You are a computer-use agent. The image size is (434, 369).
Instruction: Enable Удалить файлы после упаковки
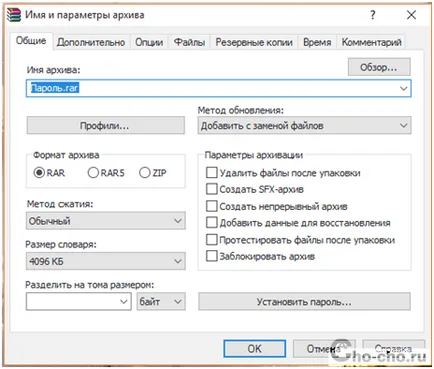pos(211,173)
